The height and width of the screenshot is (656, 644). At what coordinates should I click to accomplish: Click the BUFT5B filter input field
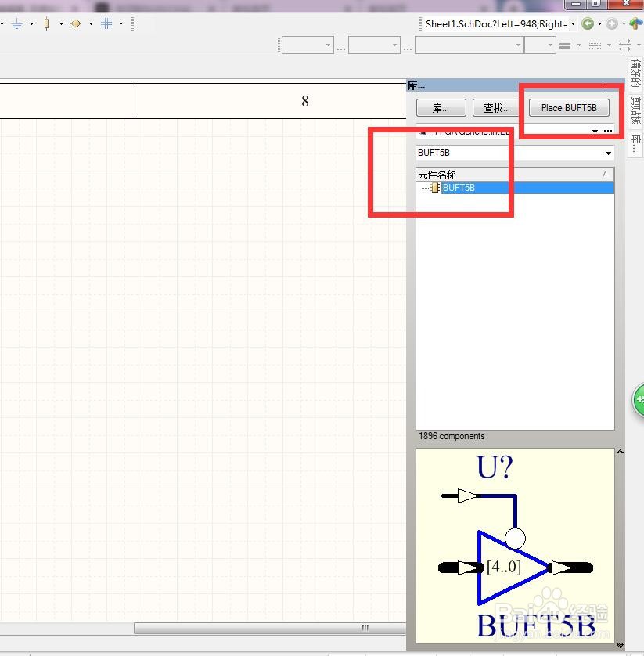[509, 153]
